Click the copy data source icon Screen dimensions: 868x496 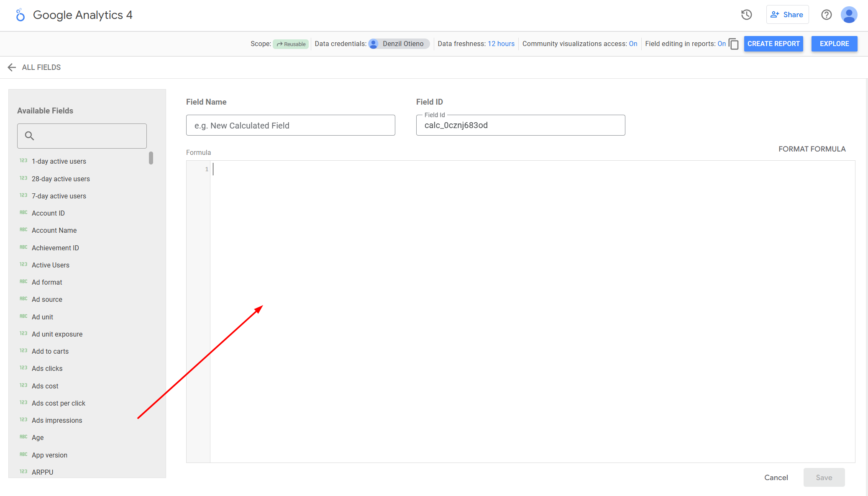coord(734,44)
